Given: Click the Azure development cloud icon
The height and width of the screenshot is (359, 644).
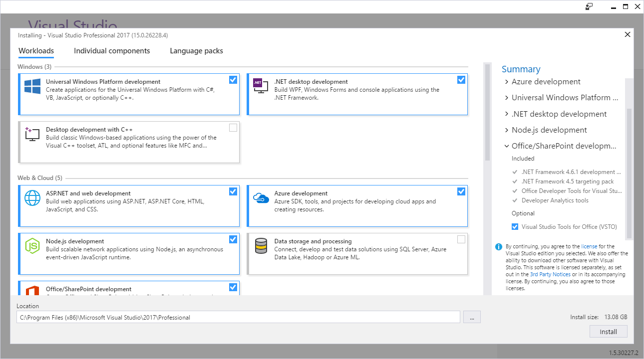Looking at the screenshot, I should point(261,198).
